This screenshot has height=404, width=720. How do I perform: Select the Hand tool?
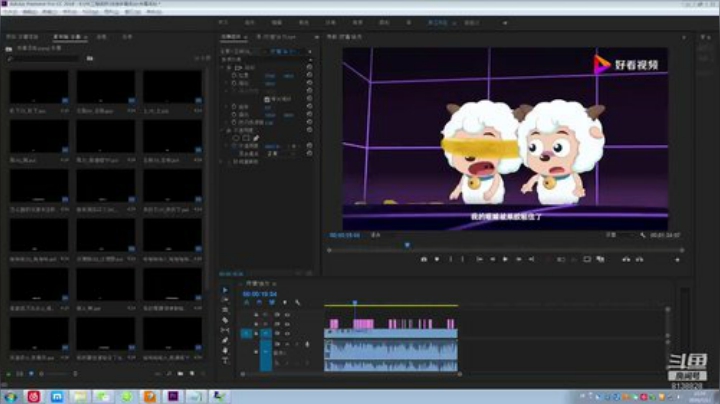click(x=225, y=350)
